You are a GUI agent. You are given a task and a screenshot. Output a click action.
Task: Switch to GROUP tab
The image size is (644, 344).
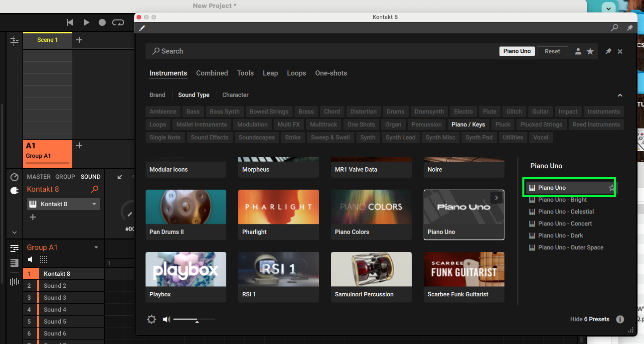(65, 177)
